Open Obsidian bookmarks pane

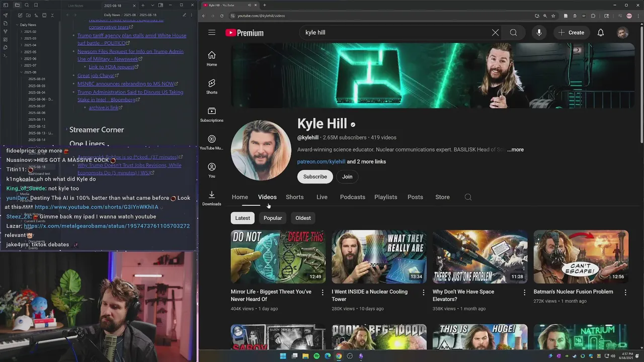click(x=36, y=5)
